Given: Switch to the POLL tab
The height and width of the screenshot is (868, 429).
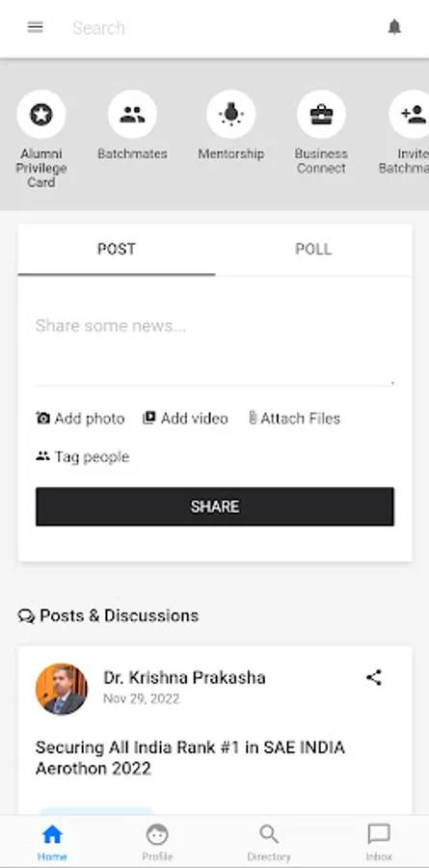Looking at the screenshot, I should click(x=313, y=249).
